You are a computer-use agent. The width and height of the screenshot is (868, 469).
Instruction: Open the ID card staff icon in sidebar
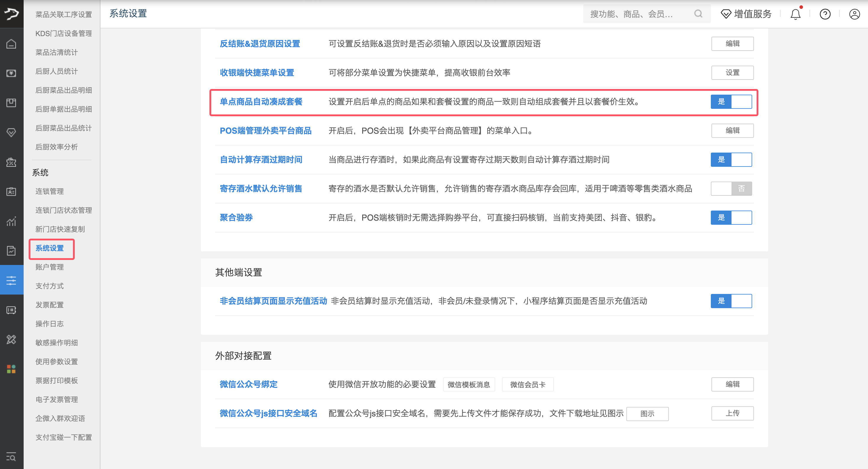tap(12, 192)
